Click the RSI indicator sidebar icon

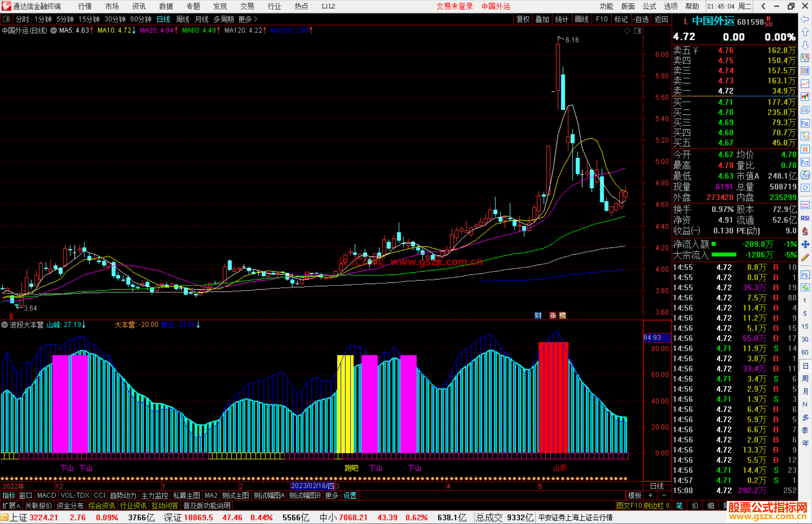pos(805,218)
